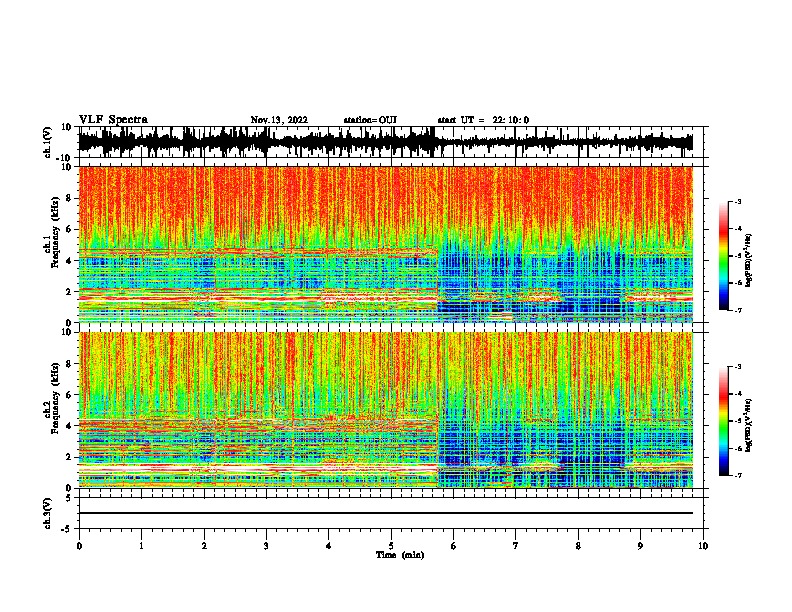Image resolution: width=792 pixels, height=612 pixels.
Task: Click the "-7" label on ch.2 colorbar
Action: click(737, 476)
